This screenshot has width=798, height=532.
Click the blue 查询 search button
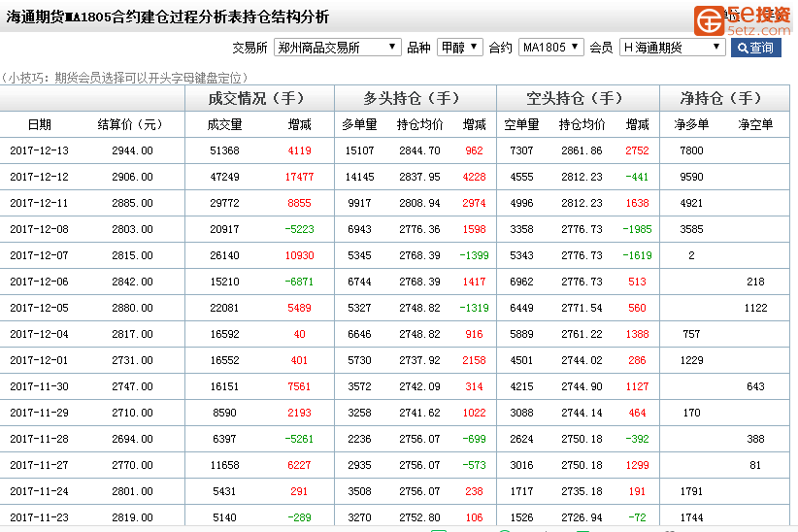point(755,48)
